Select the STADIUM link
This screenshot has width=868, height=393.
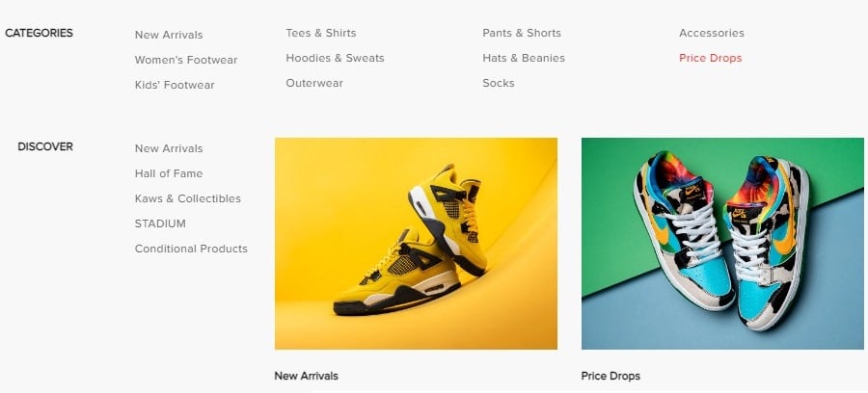click(x=160, y=223)
